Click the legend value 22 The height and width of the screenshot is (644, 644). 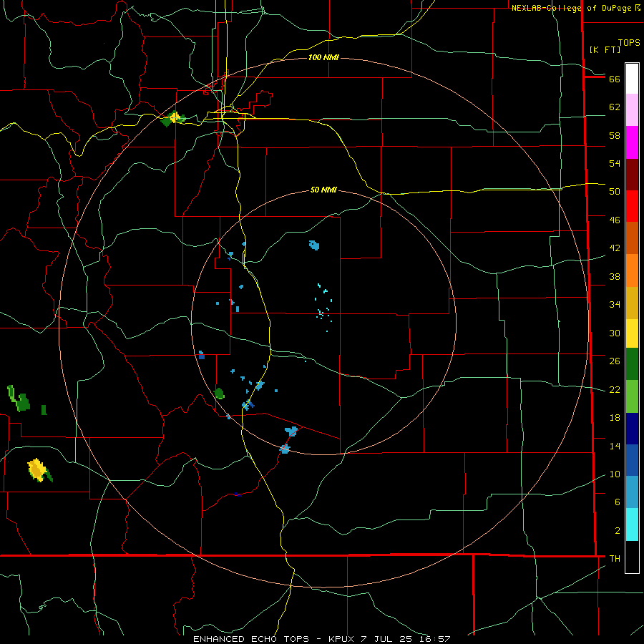pos(615,389)
